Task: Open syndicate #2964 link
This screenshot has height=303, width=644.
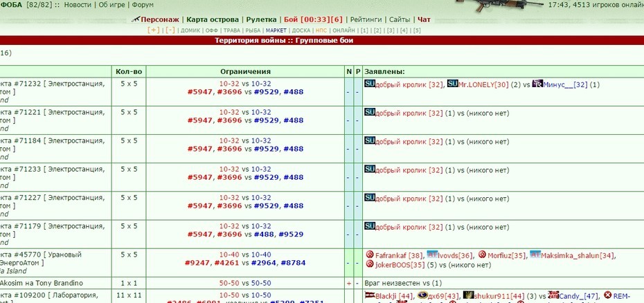Action: 264,263
